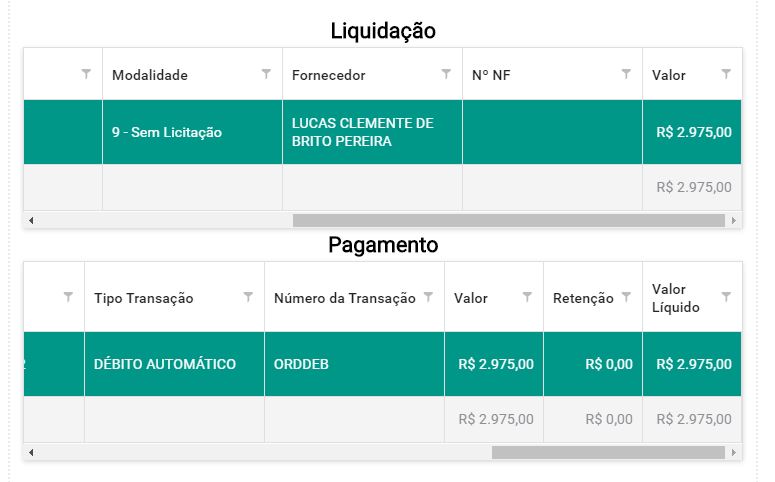Open filter for Pagamento Valor column

pos(527,297)
